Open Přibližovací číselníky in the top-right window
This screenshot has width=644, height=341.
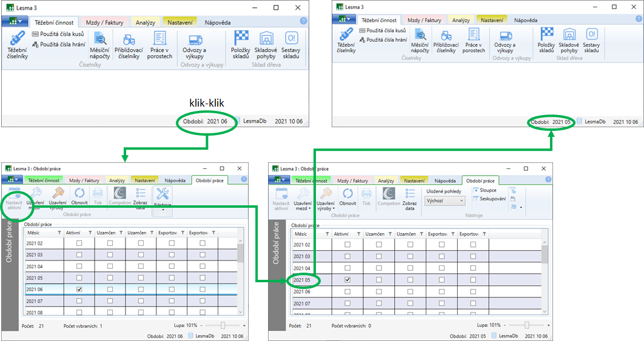pyautogui.click(x=446, y=42)
